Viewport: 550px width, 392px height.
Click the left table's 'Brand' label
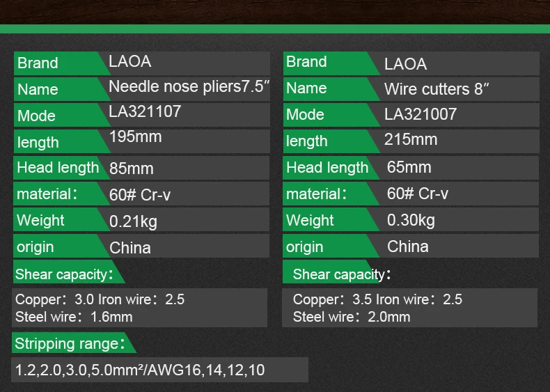(38, 63)
